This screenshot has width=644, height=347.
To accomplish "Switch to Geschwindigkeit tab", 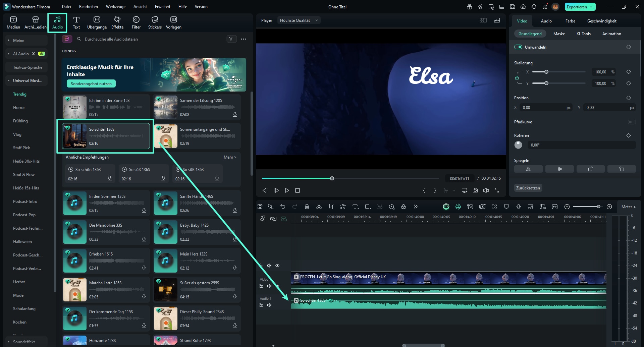I will coord(602,21).
